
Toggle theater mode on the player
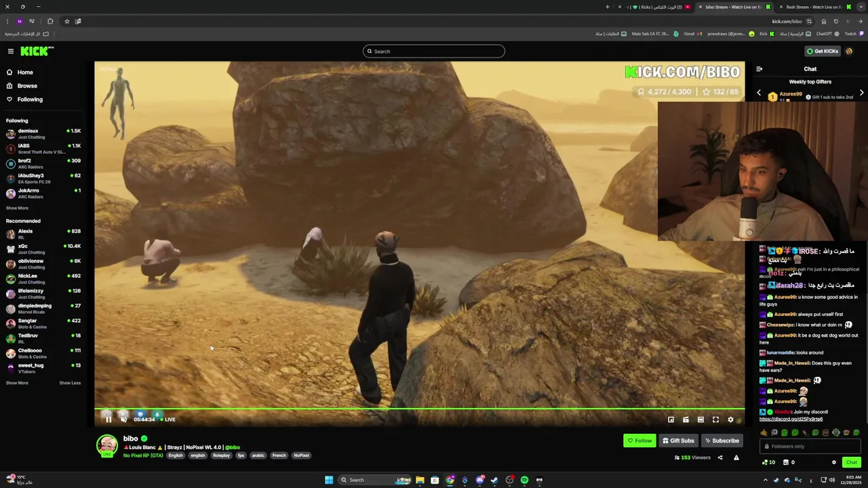click(x=701, y=420)
